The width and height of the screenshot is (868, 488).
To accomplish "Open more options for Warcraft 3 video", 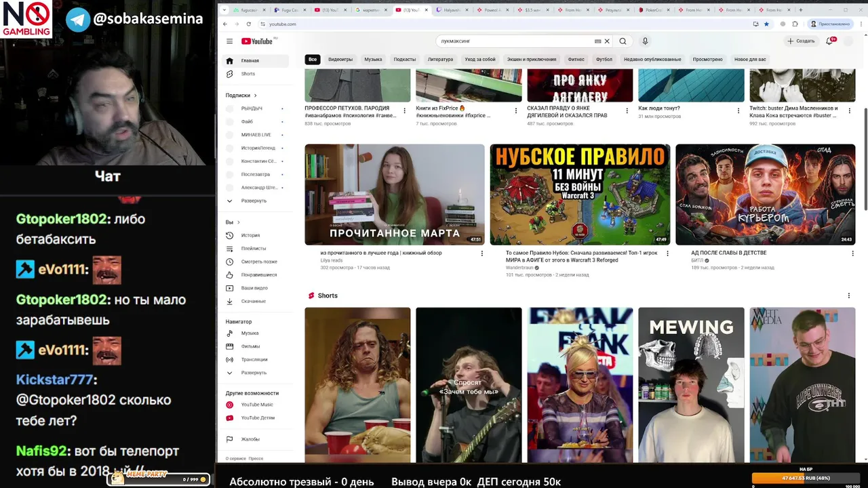I will [x=667, y=253].
